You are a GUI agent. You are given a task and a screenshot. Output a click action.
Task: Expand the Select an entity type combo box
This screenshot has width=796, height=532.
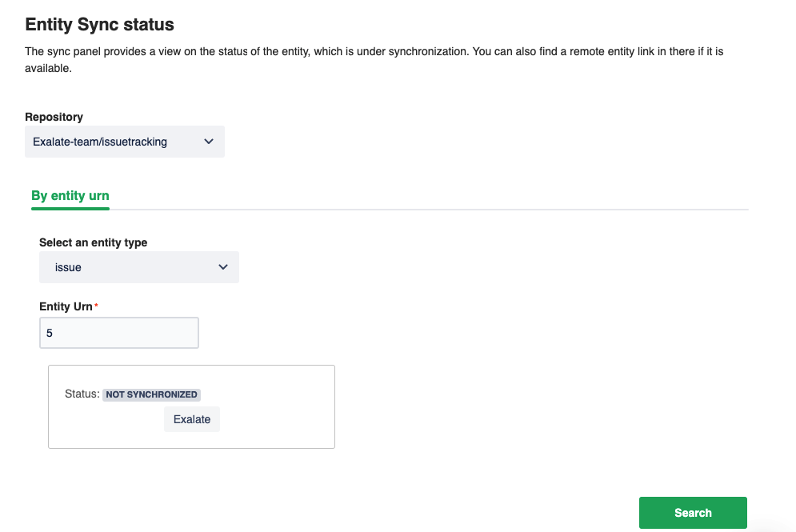pyautogui.click(x=139, y=266)
